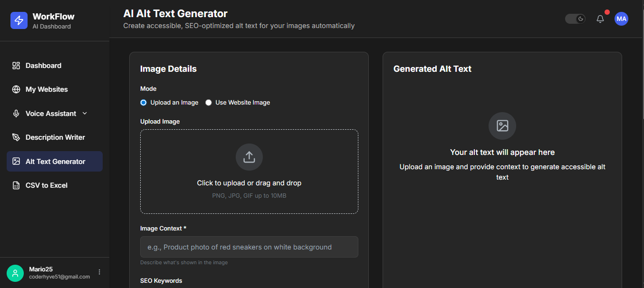The image size is (644, 288).
Task: Click the drag and drop upload area
Action: [249, 183]
